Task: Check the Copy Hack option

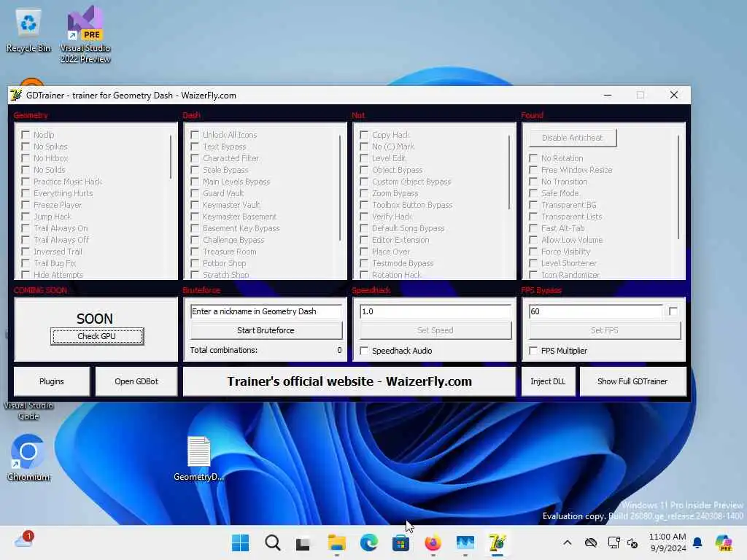Action: [x=364, y=135]
